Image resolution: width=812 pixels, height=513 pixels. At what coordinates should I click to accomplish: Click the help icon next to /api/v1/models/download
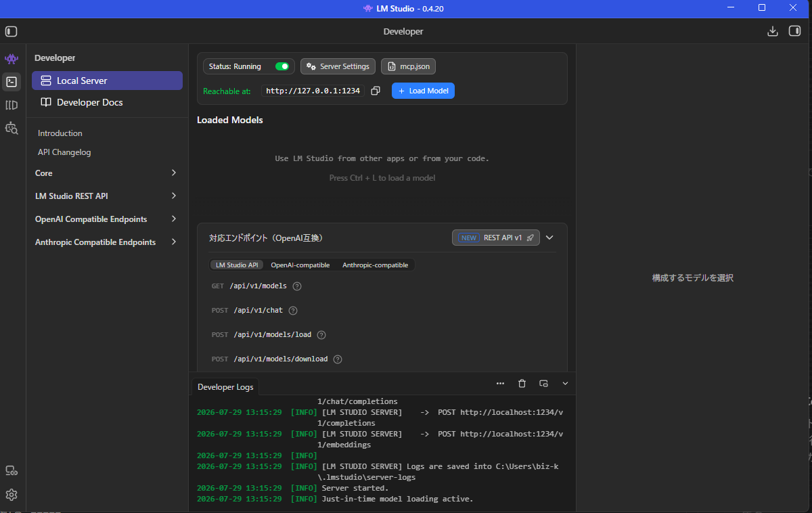[338, 359]
